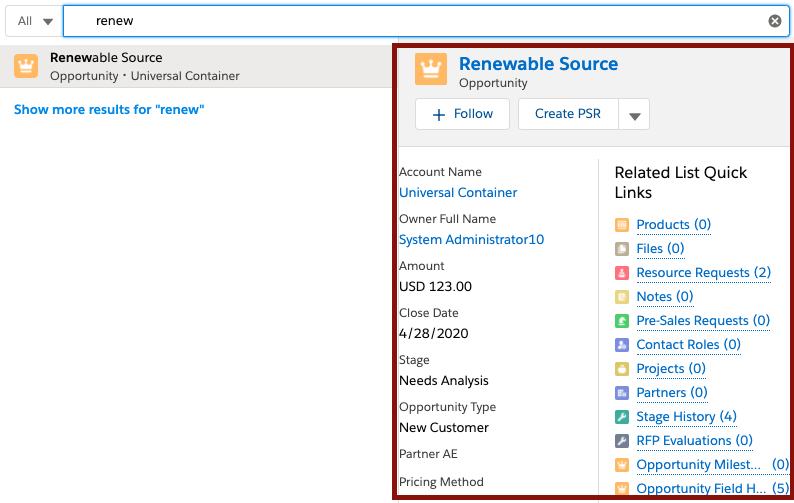Follow the Renewable Source opportunity
Image resolution: width=794 pixels, height=503 pixels.
click(x=462, y=114)
